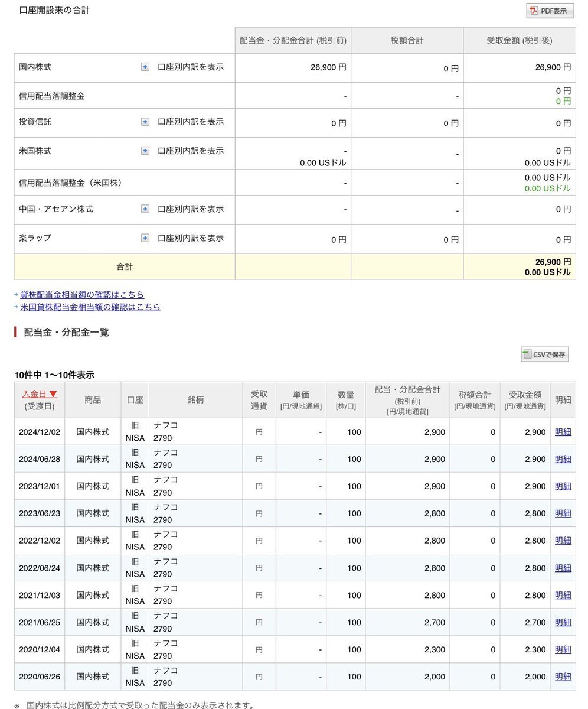This screenshot has height=709, width=588.
Task: Open 明細 for the 2024/06/28 dividend
Action: click(563, 459)
